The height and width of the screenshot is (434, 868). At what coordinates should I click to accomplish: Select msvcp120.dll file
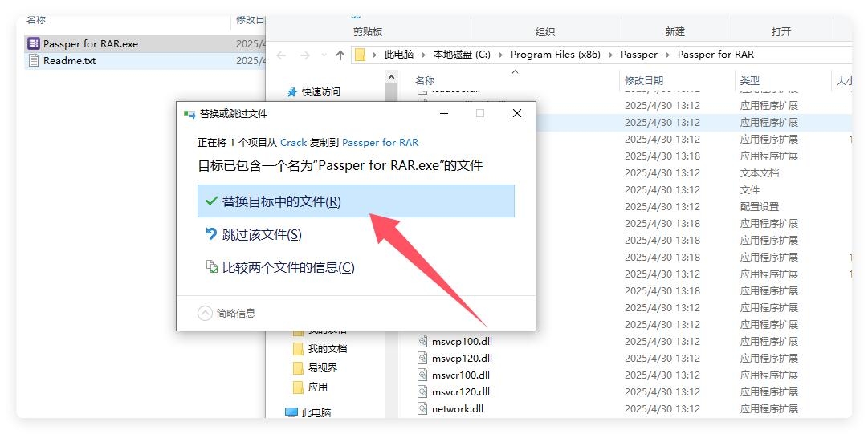(463, 359)
